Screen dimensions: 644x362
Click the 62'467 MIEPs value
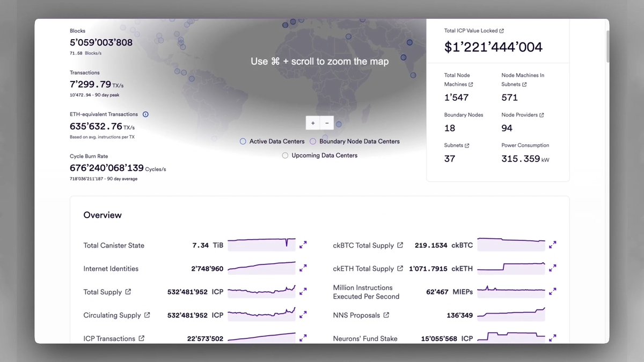click(x=449, y=292)
